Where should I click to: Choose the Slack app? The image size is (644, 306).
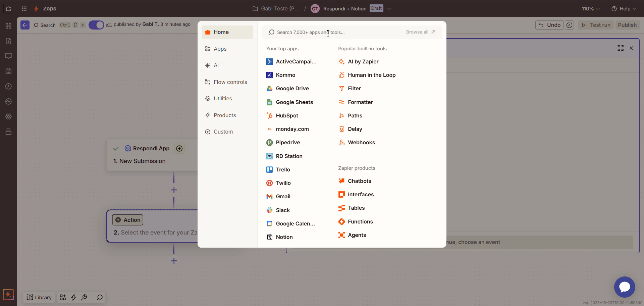(278, 210)
